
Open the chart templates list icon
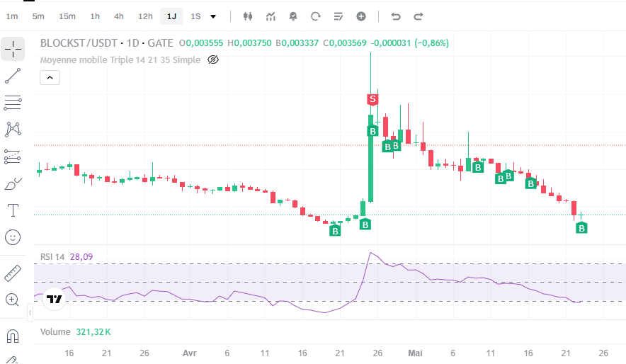pos(338,16)
